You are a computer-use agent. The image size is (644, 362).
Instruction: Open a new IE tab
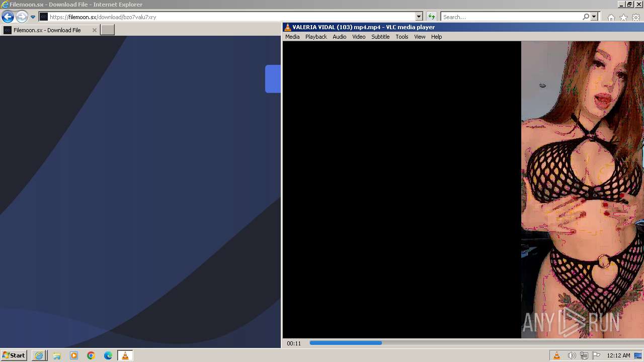tap(108, 30)
